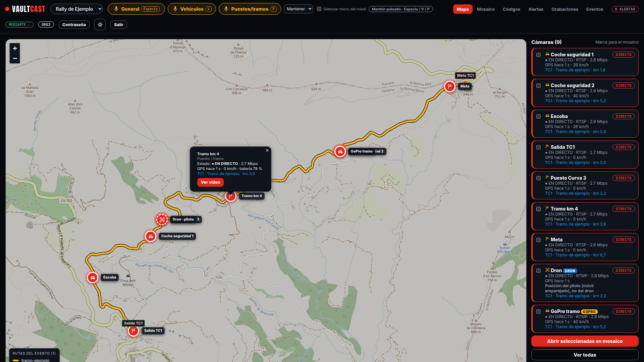Zoom out the map with minus button

[15, 58]
